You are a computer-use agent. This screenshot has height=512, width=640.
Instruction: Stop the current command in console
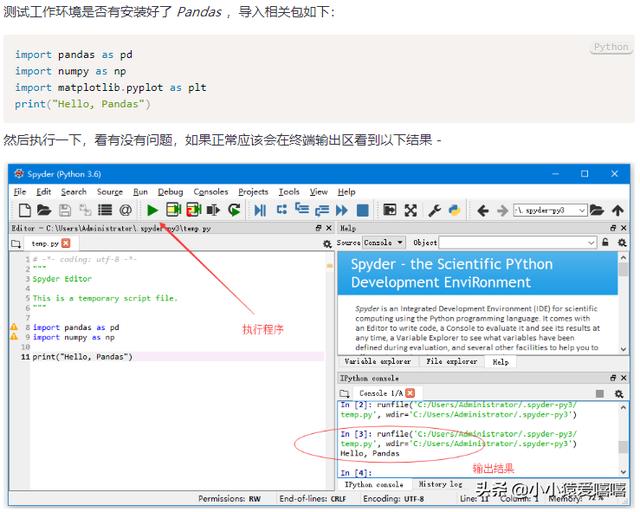pyautogui.click(x=600, y=394)
